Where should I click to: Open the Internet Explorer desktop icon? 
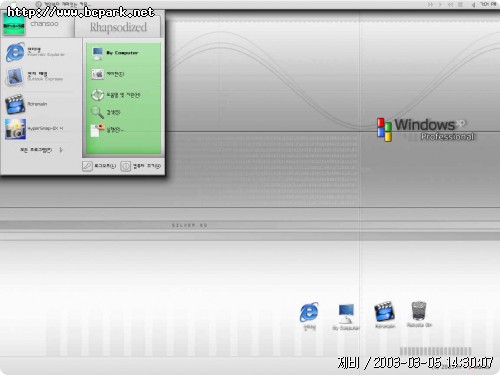(309, 316)
